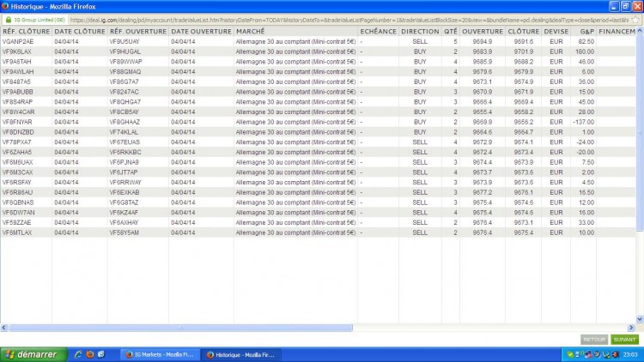Click the vertical scrollbar down arrow

click(640, 319)
